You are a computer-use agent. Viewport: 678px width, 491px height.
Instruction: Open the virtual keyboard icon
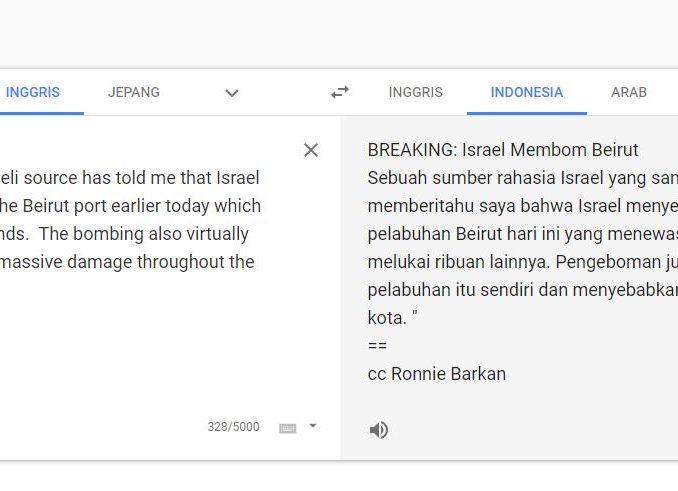[x=288, y=428]
